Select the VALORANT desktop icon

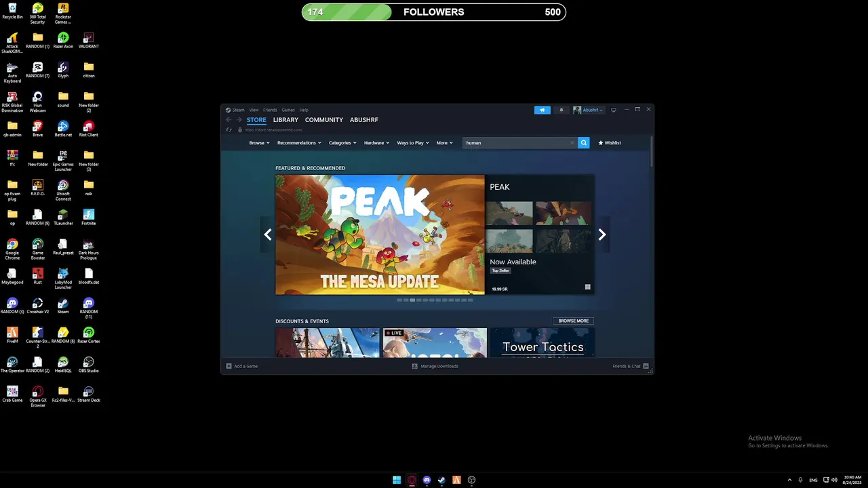[x=88, y=41]
